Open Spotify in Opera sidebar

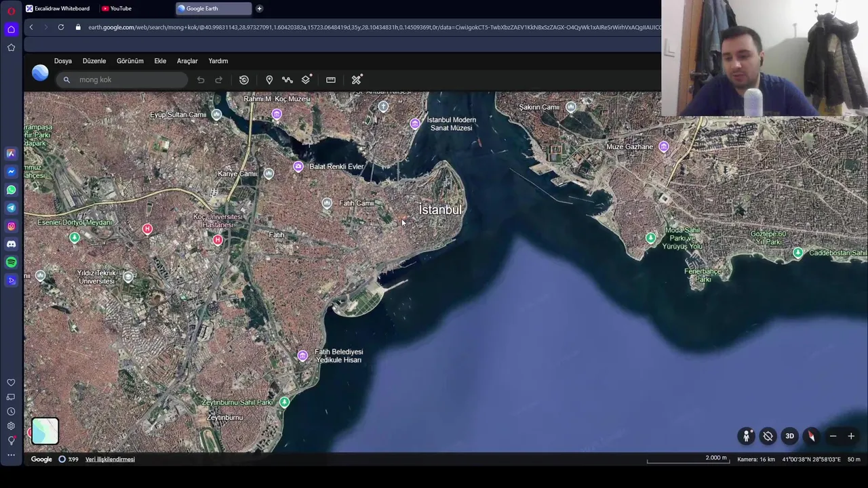tap(11, 262)
